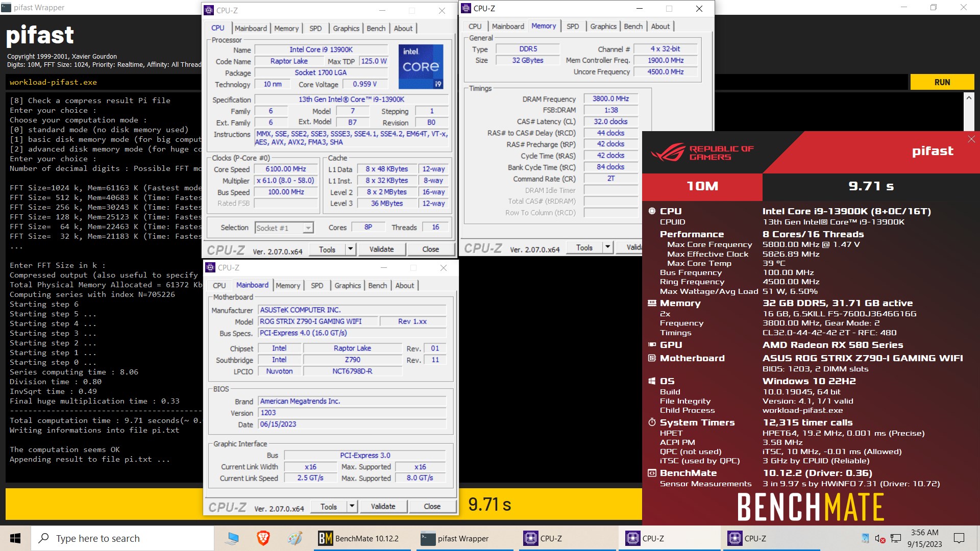
Task: Close the BenchMate pifast result panel
Action: tap(971, 139)
